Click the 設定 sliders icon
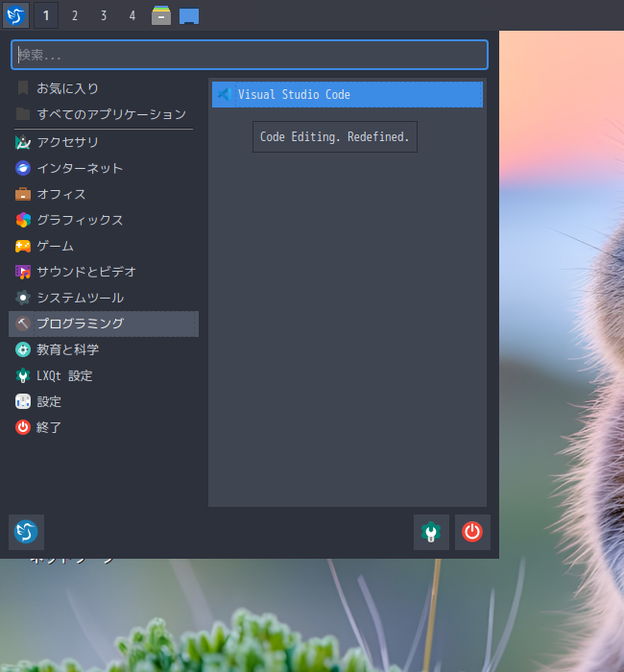Image resolution: width=624 pixels, height=672 pixels. (x=23, y=401)
